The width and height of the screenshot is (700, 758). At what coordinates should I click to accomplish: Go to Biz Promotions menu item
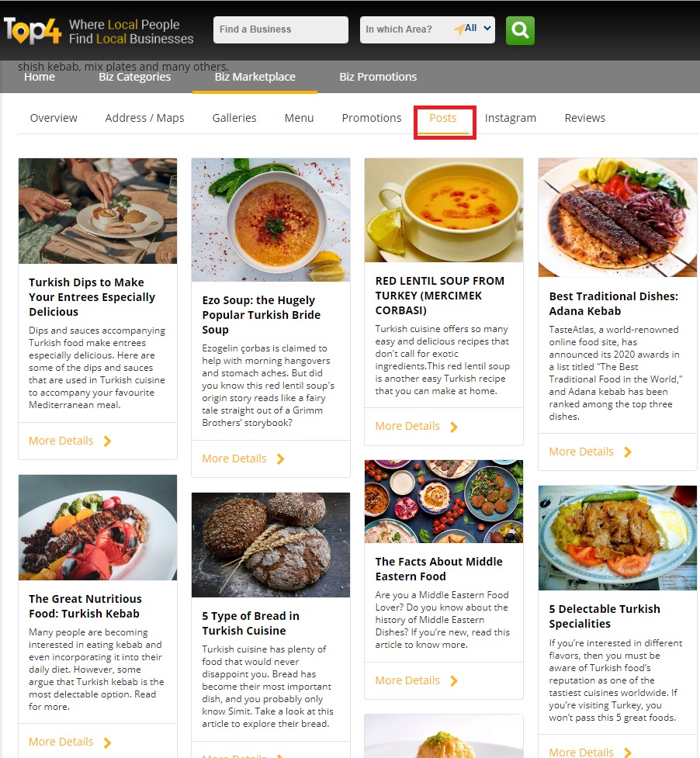(378, 77)
